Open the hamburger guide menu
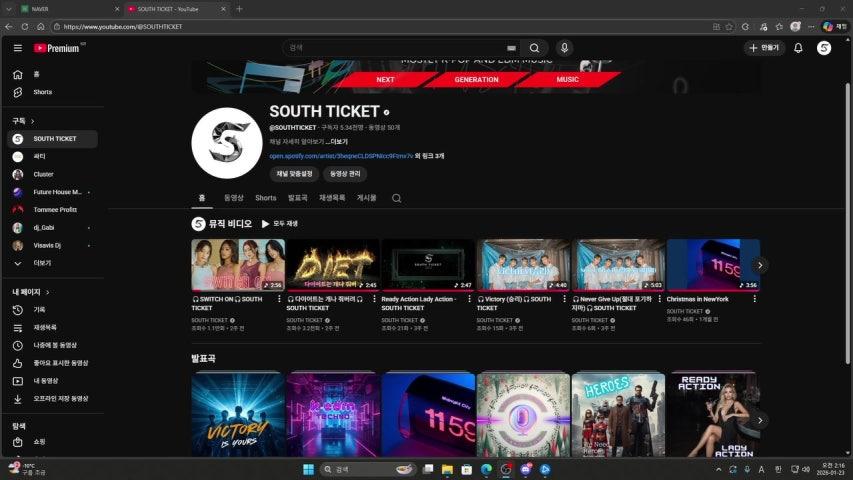This screenshot has height=480, width=853. tap(17, 48)
